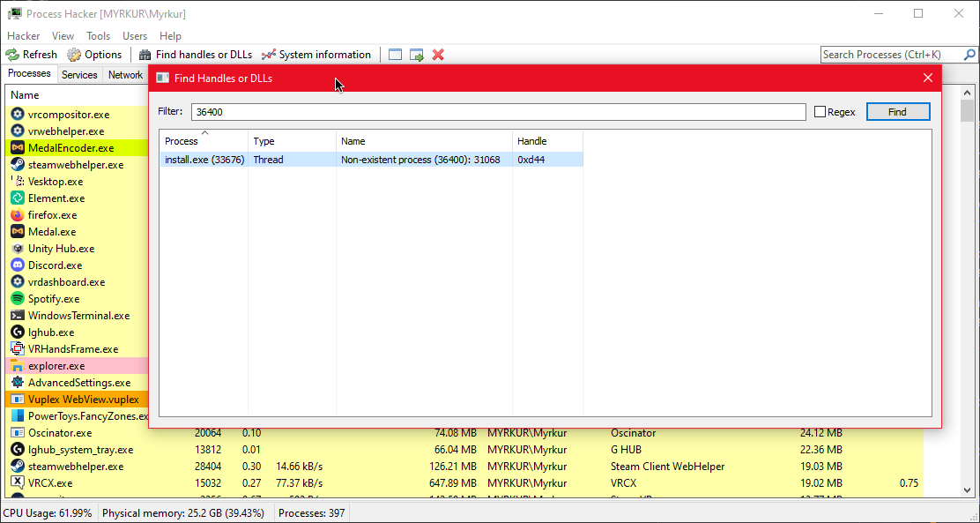The image size is (980, 523).
Task: Click the Spotify.exe process icon
Action: 16,298
